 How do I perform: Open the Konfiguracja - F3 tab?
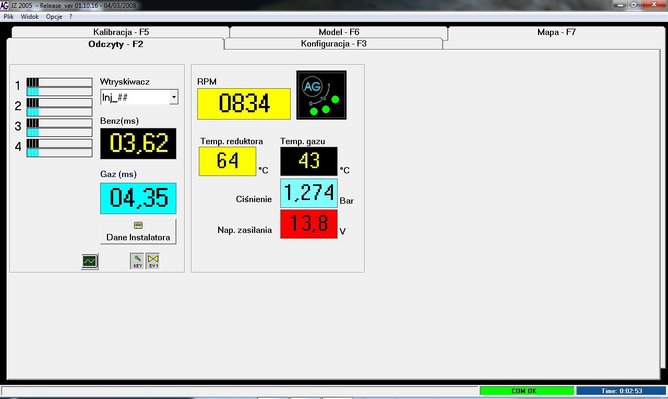click(334, 44)
